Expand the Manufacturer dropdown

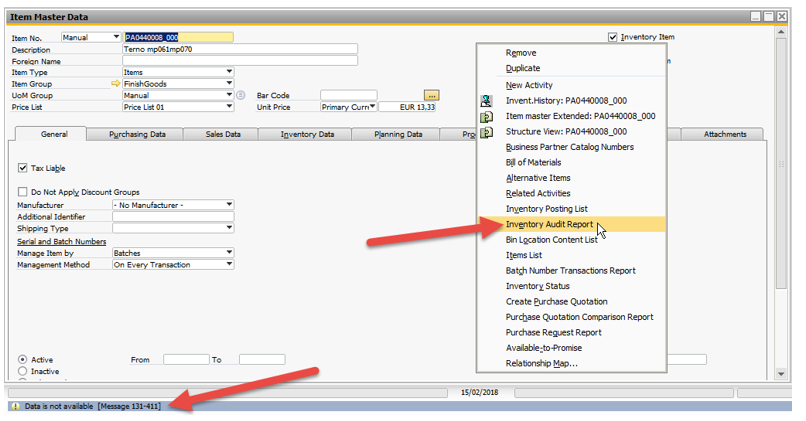pyautogui.click(x=229, y=205)
